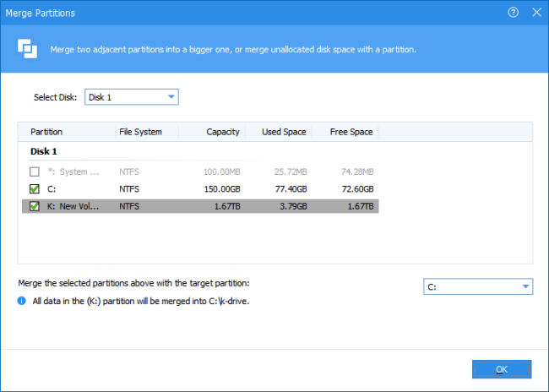Click the blue info icon beside merge note

(22, 301)
